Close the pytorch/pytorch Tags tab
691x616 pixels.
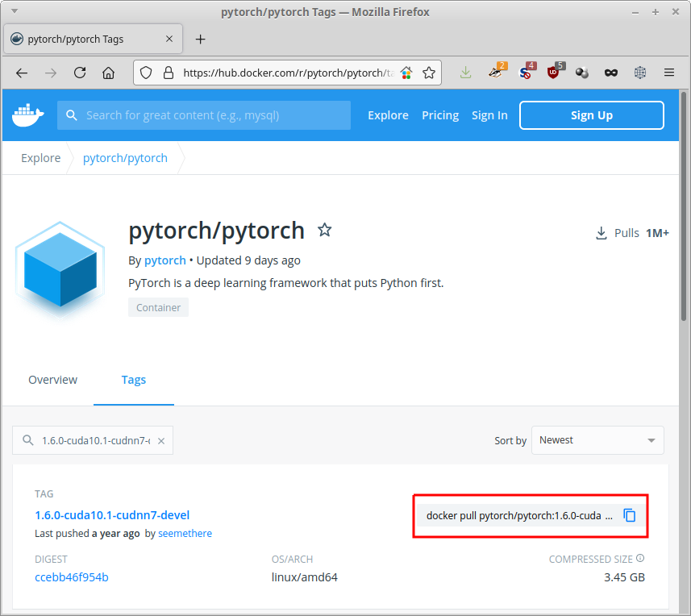tap(169, 40)
